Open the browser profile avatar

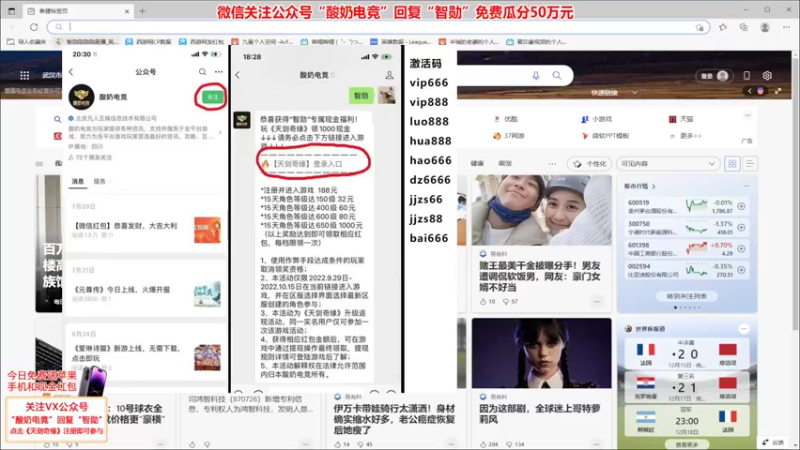tap(765, 27)
